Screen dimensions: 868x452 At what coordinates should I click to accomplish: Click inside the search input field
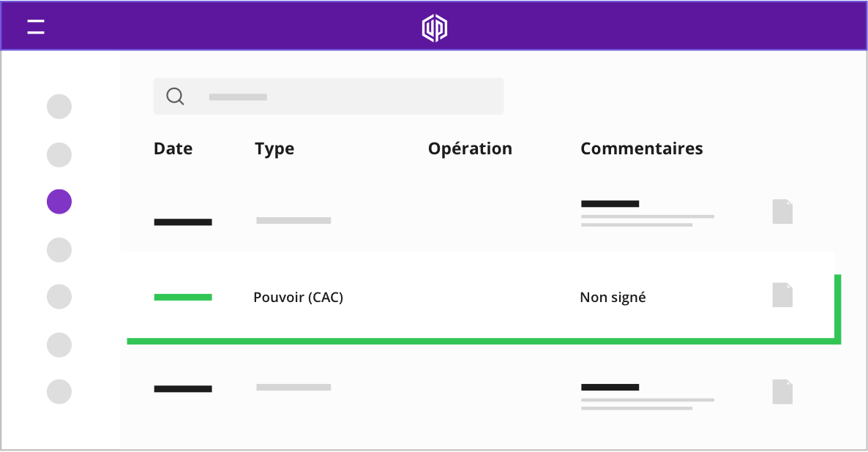(329, 97)
